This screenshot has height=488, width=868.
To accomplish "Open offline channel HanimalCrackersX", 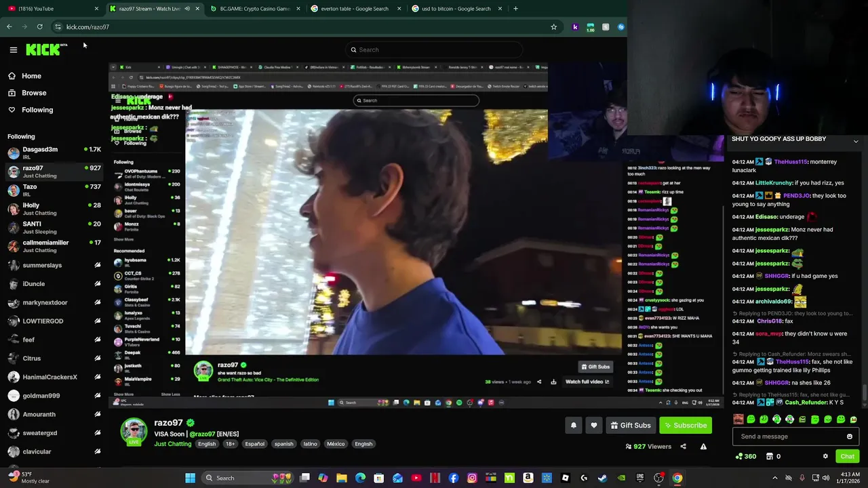I will tap(54, 377).
